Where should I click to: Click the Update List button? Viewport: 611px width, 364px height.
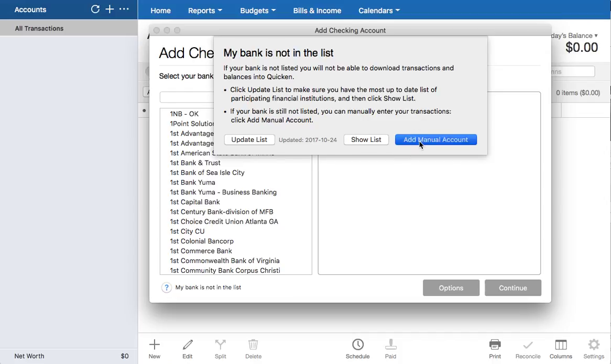(x=249, y=140)
